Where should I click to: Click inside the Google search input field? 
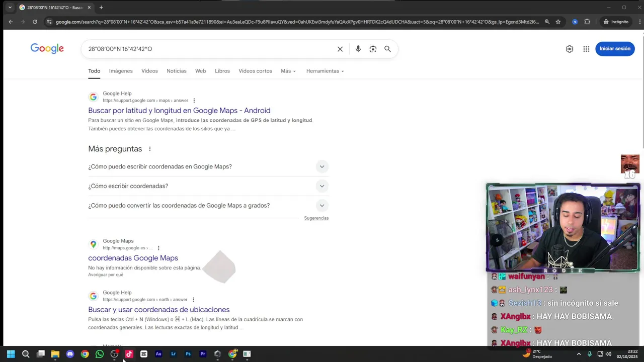click(209, 49)
